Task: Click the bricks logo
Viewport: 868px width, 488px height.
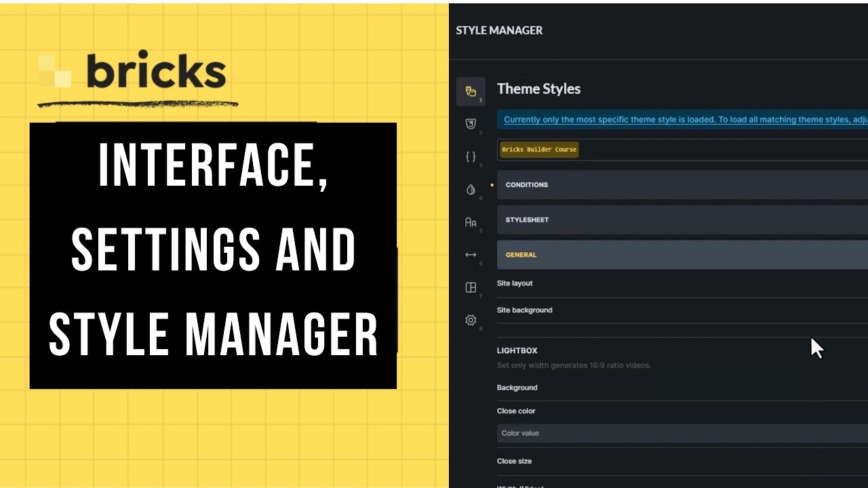Action: tap(132, 70)
